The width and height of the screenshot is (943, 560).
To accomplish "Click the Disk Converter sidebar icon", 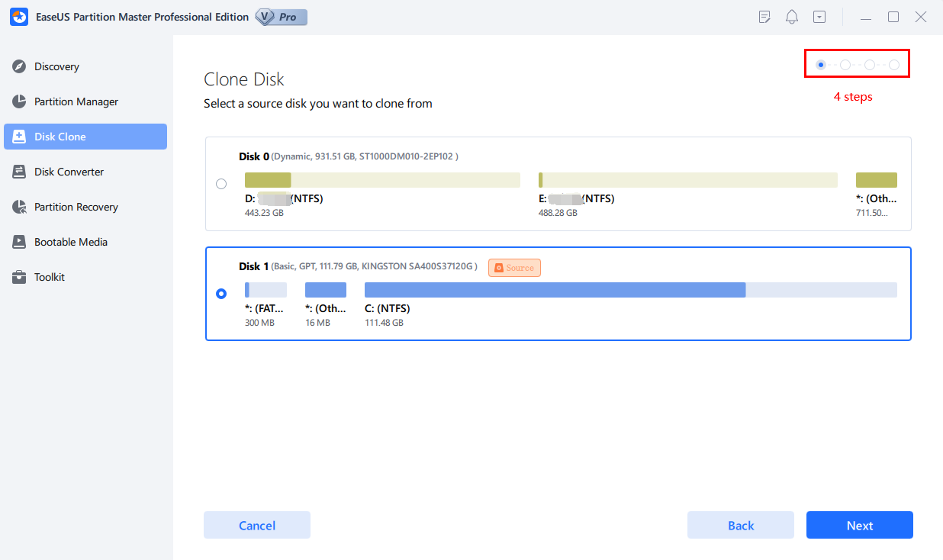I will coord(20,172).
